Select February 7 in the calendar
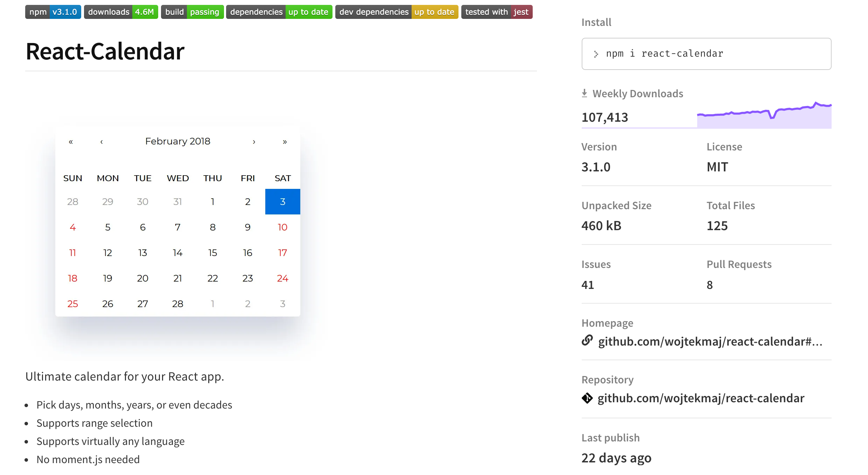The width and height of the screenshot is (868, 475). (x=178, y=227)
